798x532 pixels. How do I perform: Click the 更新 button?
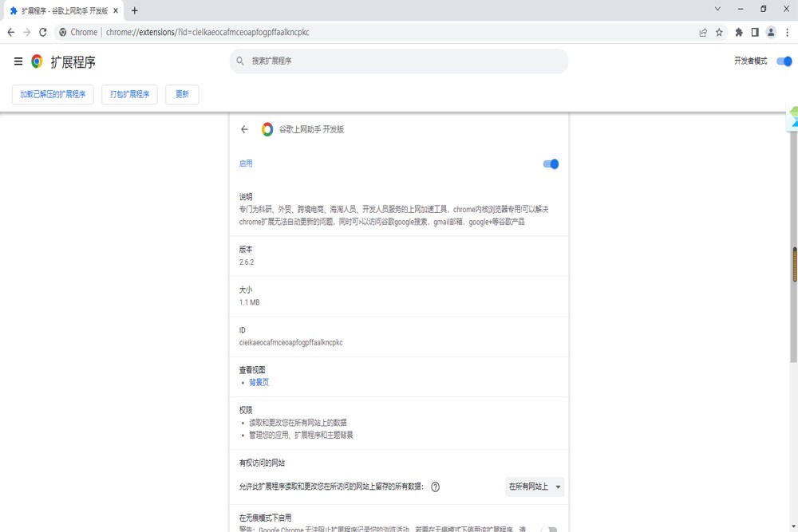(x=181, y=94)
